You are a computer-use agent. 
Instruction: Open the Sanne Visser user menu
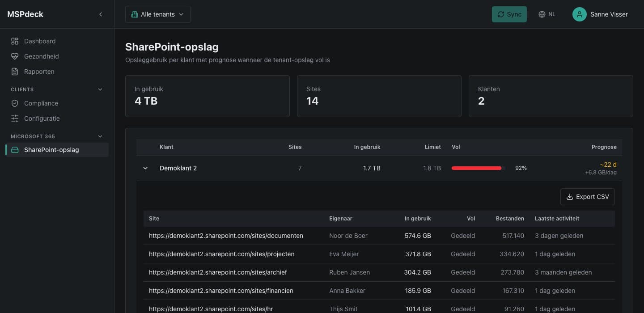pos(600,14)
